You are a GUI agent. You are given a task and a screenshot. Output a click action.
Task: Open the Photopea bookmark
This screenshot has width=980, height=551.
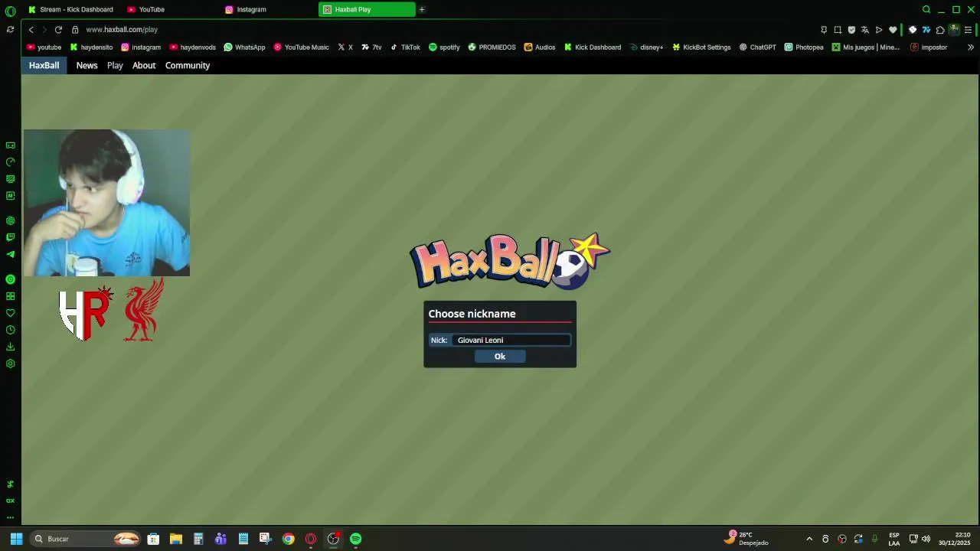pos(804,47)
